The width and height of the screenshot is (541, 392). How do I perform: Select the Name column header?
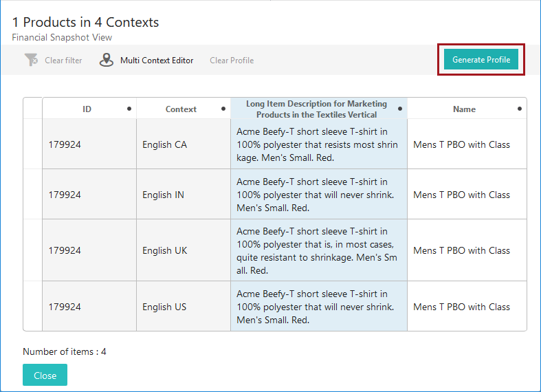[x=464, y=109]
